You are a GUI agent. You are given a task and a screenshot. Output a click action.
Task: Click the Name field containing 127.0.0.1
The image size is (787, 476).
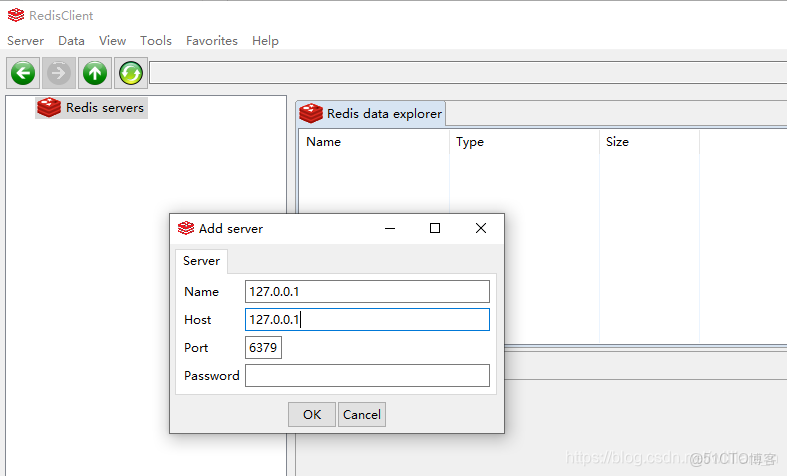click(x=367, y=291)
